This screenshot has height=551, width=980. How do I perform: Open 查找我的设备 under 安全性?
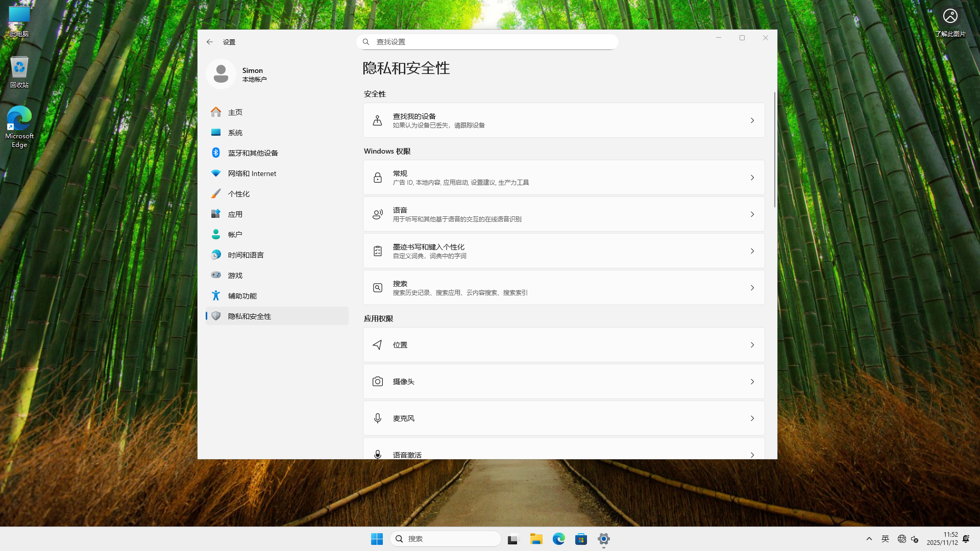coord(563,120)
